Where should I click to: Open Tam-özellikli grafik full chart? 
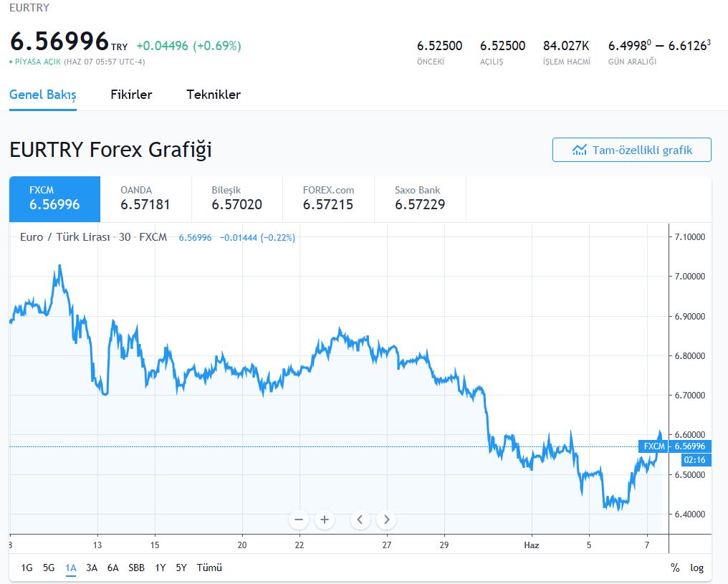tap(631, 150)
